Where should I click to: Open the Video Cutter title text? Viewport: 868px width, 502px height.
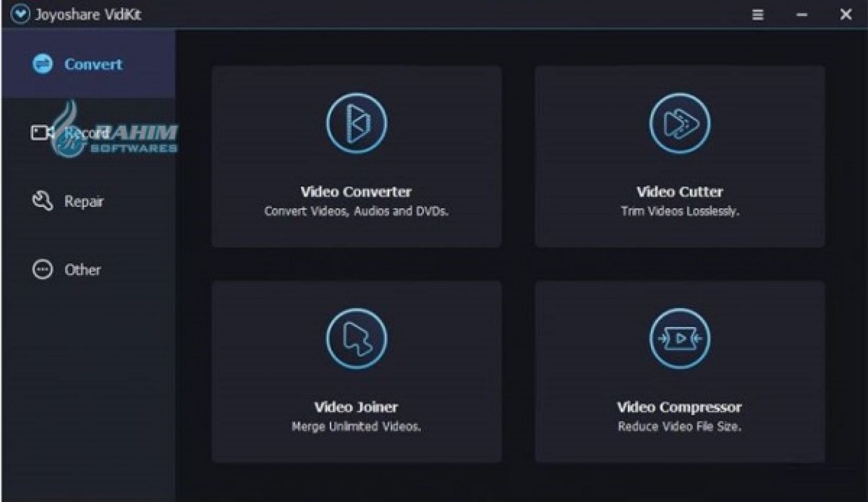tap(679, 192)
